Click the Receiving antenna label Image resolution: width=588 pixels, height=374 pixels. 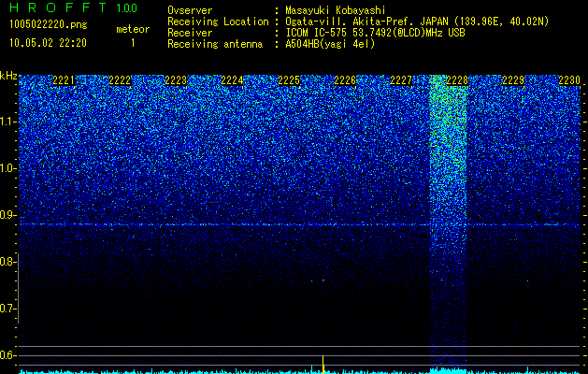click(x=215, y=44)
